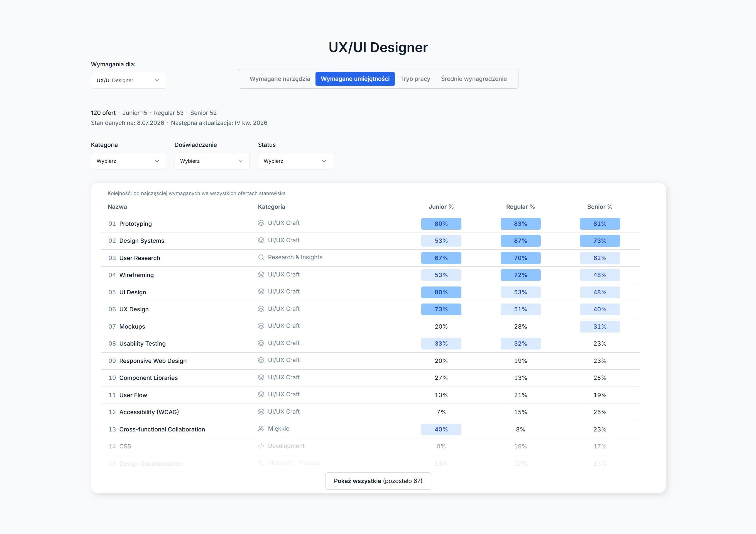Click the CSS skill name
Image resolution: width=756 pixels, height=534 pixels.
(x=125, y=446)
